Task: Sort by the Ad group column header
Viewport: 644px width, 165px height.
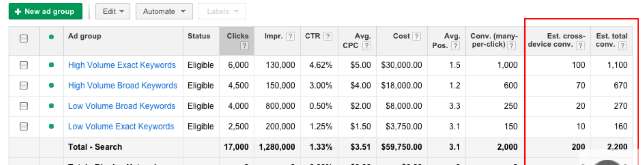Action: (x=85, y=36)
